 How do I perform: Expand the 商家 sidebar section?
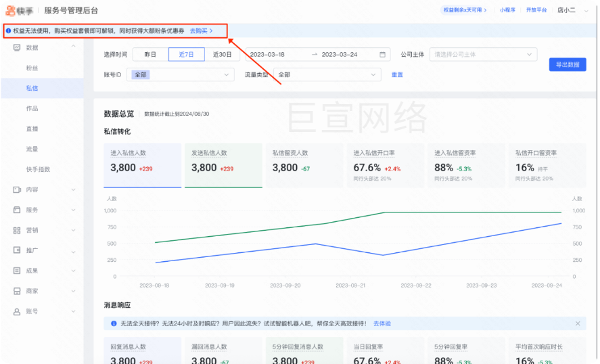(74, 291)
